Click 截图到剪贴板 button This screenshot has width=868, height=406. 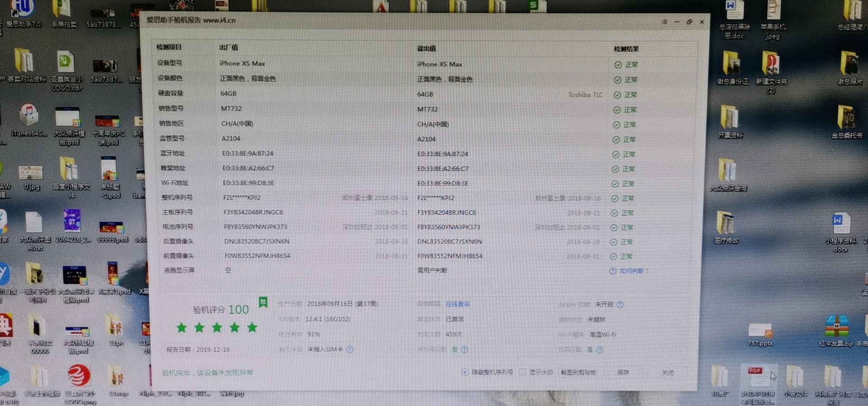[x=578, y=372]
